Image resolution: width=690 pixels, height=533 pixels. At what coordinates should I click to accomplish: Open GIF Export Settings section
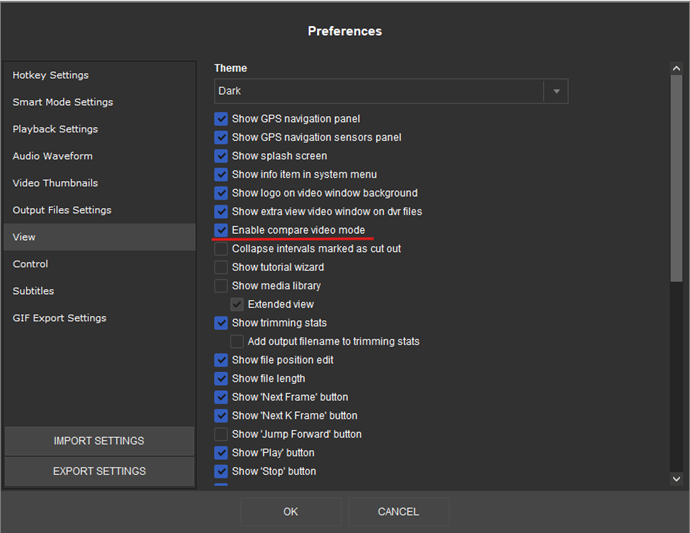click(99, 318)
